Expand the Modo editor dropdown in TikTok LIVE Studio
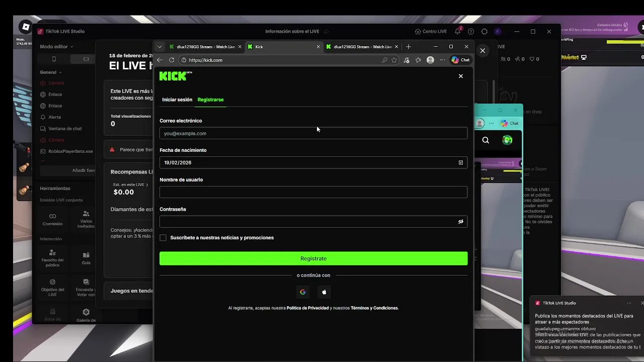The height and width of the screenshot is (362, 644). pos(56,47)
